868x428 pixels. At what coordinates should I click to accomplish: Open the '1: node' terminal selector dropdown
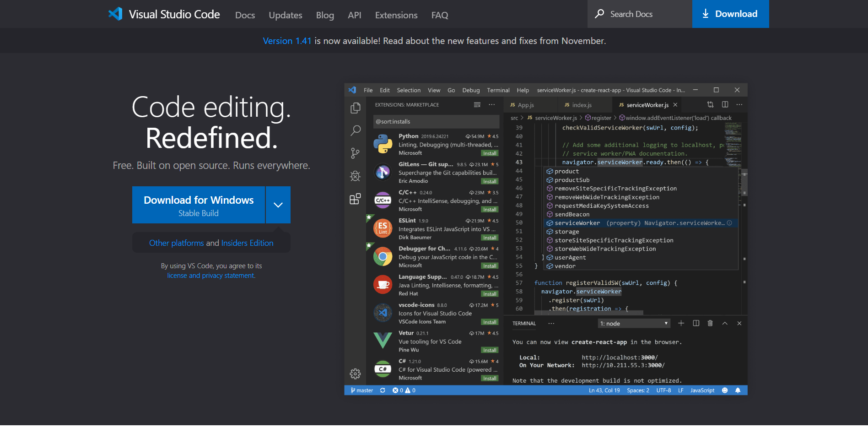(634, 324)
